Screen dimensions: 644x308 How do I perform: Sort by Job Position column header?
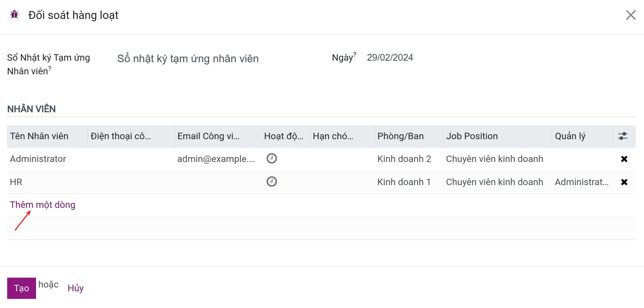tap(498, 136)
